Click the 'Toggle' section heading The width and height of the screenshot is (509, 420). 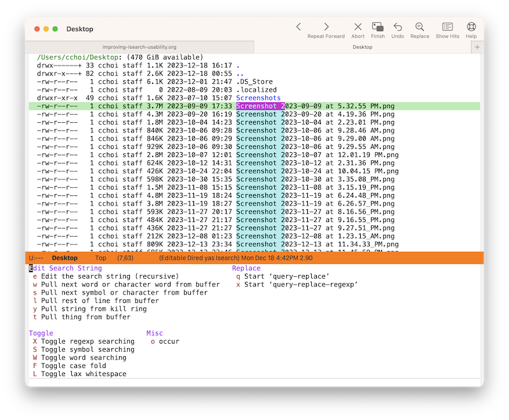click(x=41, y=333)
